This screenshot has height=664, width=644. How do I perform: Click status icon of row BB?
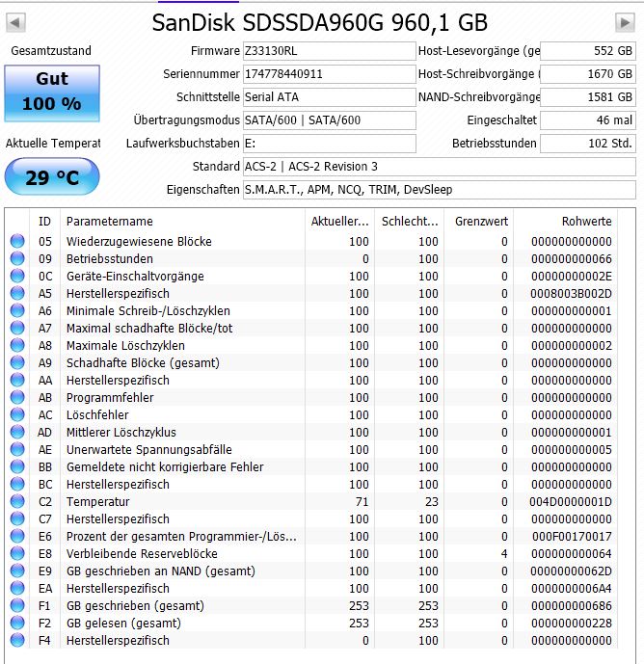click(17, 466)
